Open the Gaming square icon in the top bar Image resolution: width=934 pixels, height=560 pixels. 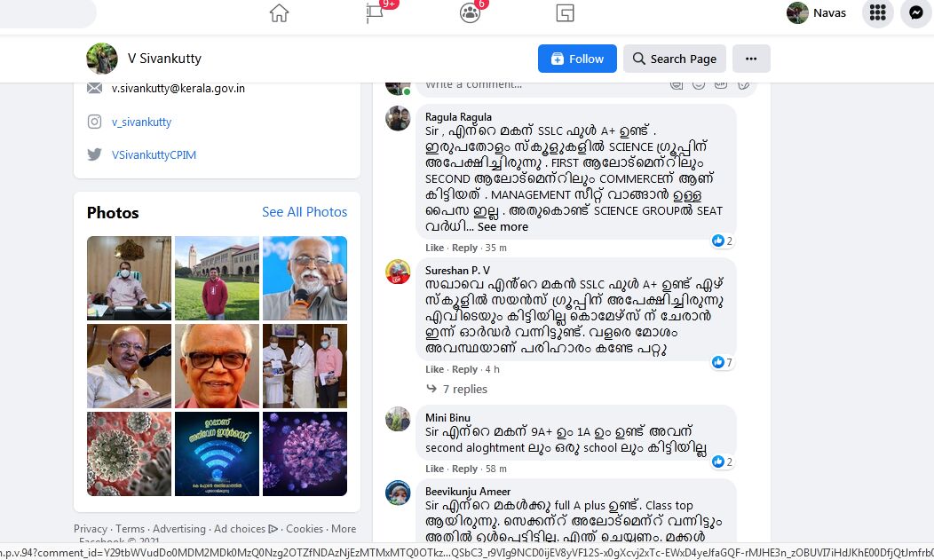click(x=565, y=12)
